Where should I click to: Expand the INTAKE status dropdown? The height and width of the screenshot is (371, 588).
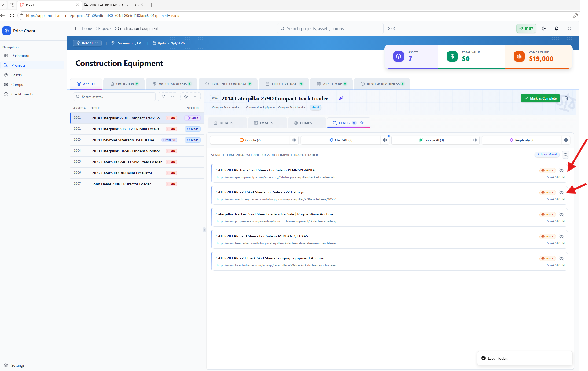[87, 43]
